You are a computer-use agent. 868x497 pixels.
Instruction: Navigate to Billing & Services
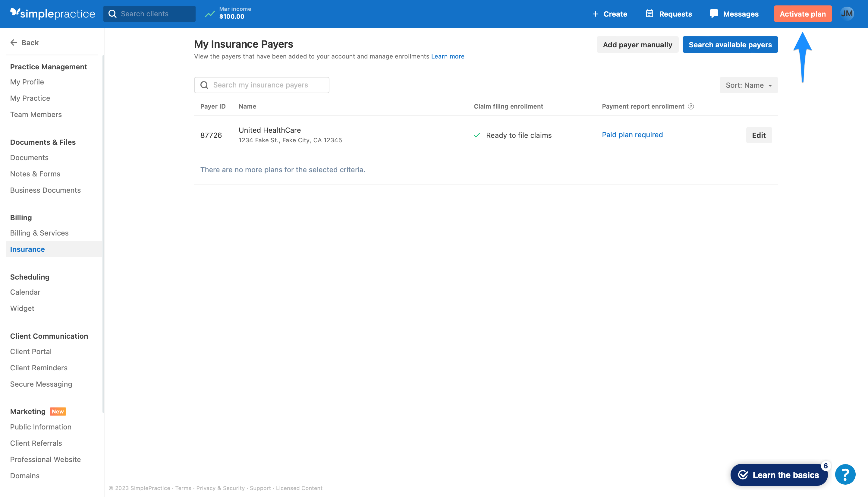[x=39, y=233]
